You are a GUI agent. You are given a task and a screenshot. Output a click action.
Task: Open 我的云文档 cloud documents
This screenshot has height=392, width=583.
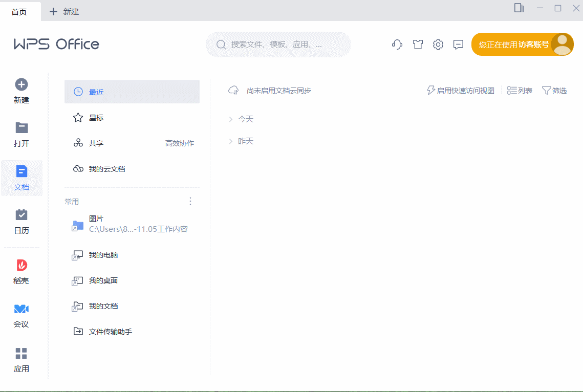(x=132, y=169)
